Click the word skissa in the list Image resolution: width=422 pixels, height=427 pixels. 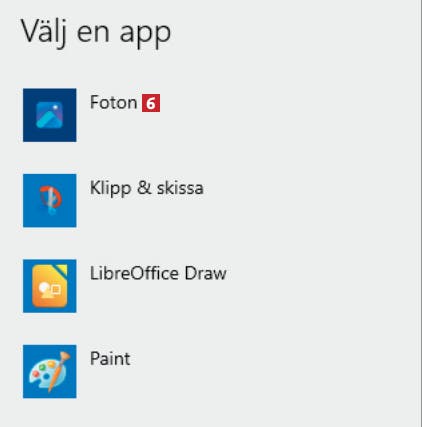click(x=180, y=188)
